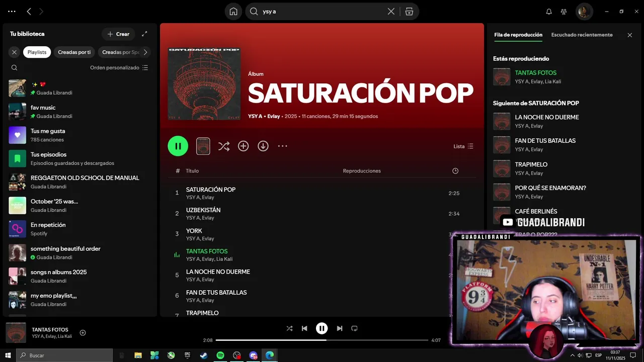
Task: Open Epic Games taskbar icon
Action: click(x=187, y=355)
